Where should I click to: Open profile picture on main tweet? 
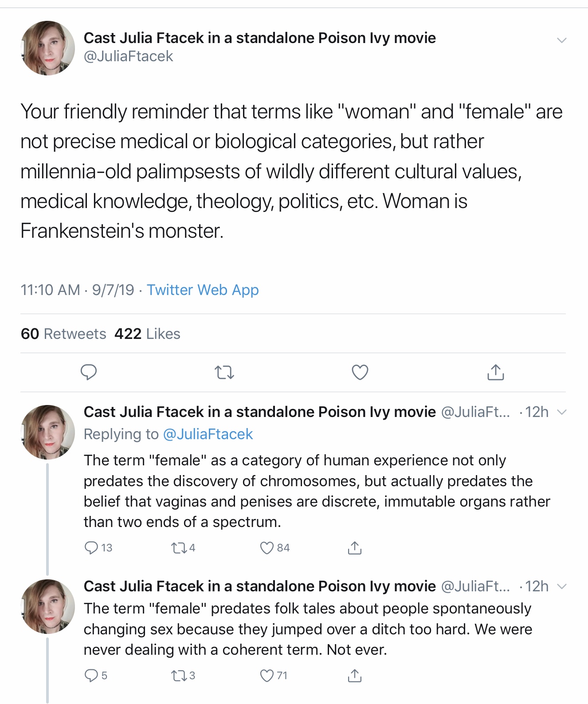click(48, 48)
